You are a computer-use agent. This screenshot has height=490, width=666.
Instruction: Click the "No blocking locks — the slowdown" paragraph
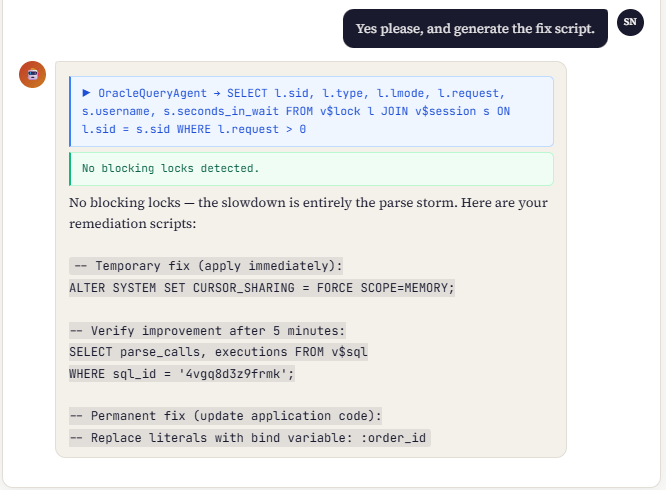pos(308,203)
